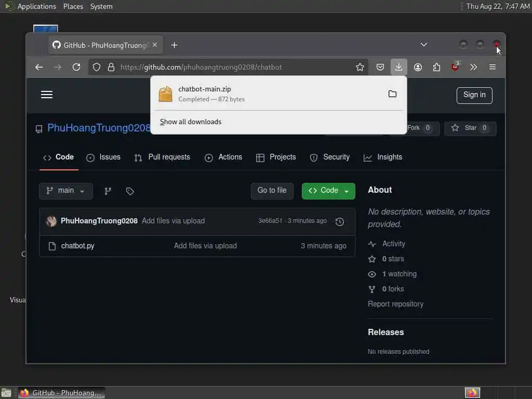Open the Releases heading link
This screenshot has width=532, height=399.
[x=386, y=332]
